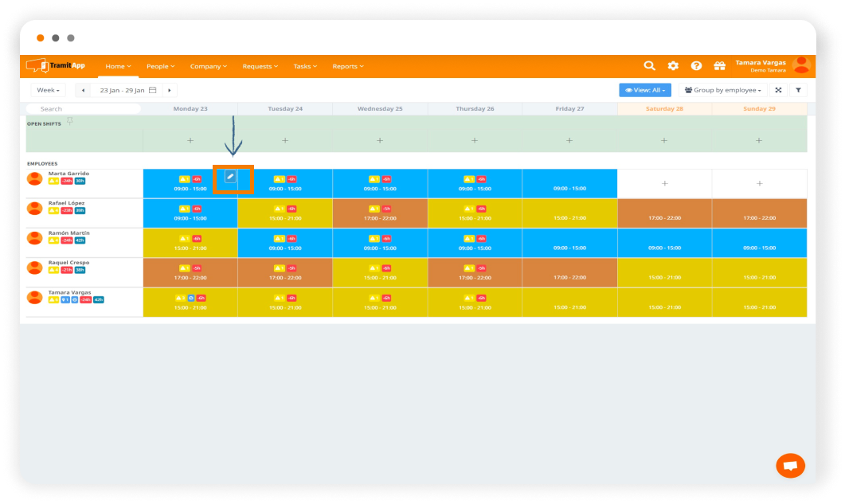Open the chat bubble support widget
Screen dimensions: 845x504
coord(790,466)
